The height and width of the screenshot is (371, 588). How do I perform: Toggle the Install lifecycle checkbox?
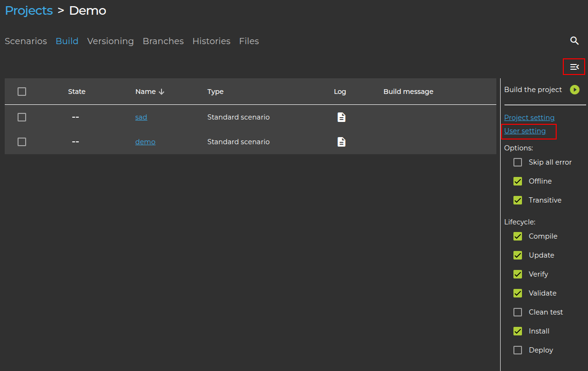[x=518, y=331]
